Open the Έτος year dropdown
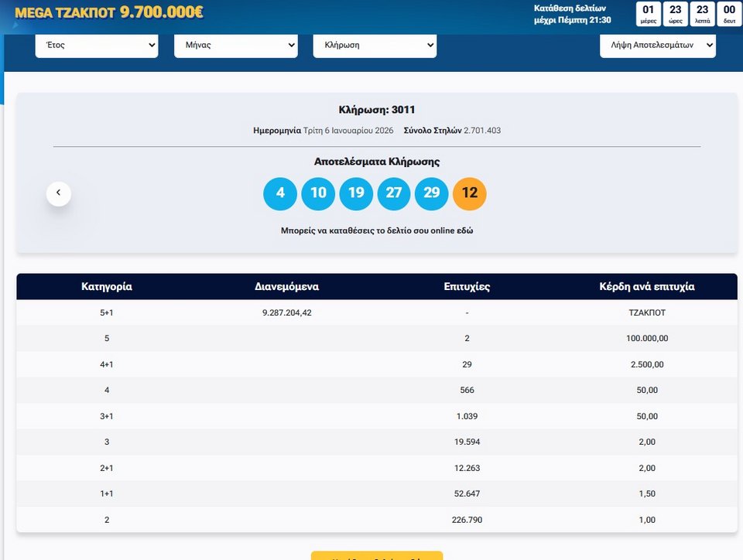The width and height of the screenshot is (743, 560). point(97,46)
